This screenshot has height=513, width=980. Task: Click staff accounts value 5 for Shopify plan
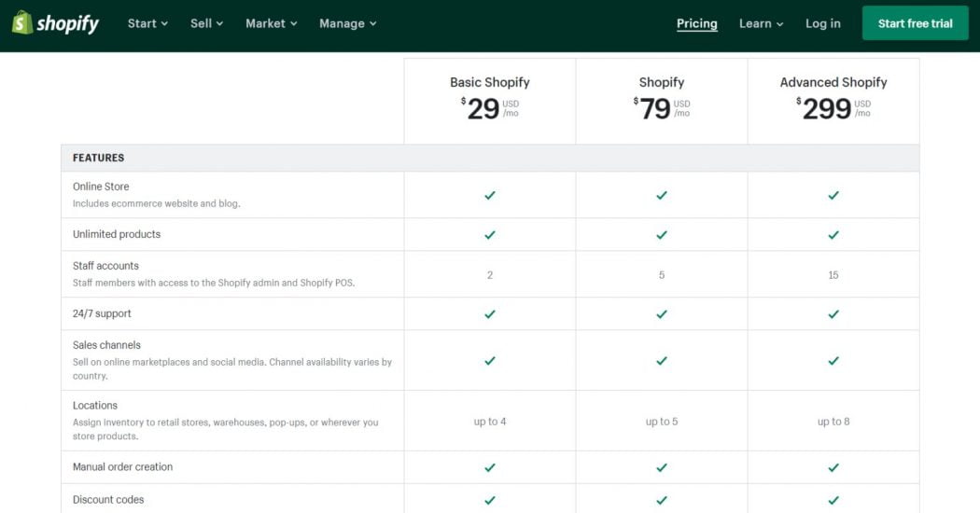(x=661, y=275)
